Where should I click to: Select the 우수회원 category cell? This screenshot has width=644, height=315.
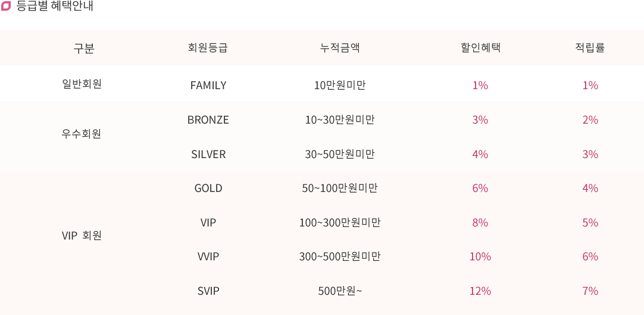(x=82, y=134)
